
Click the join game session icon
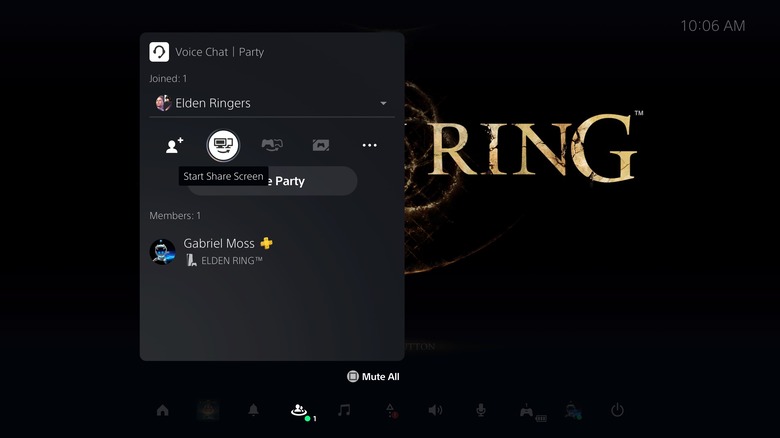(x=320, y=145)
